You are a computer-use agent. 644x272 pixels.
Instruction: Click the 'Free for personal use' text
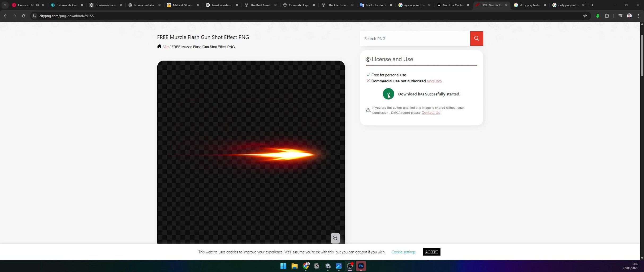pyautogui.click(x=389, y=75)
